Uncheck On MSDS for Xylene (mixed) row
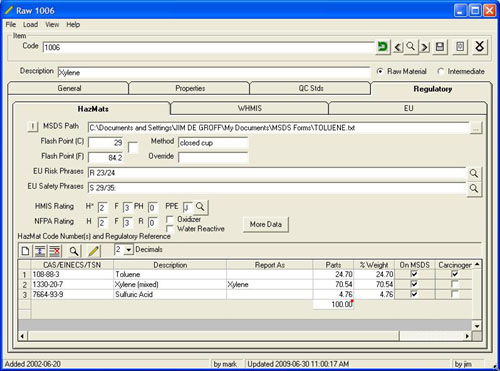 point(414,284)
